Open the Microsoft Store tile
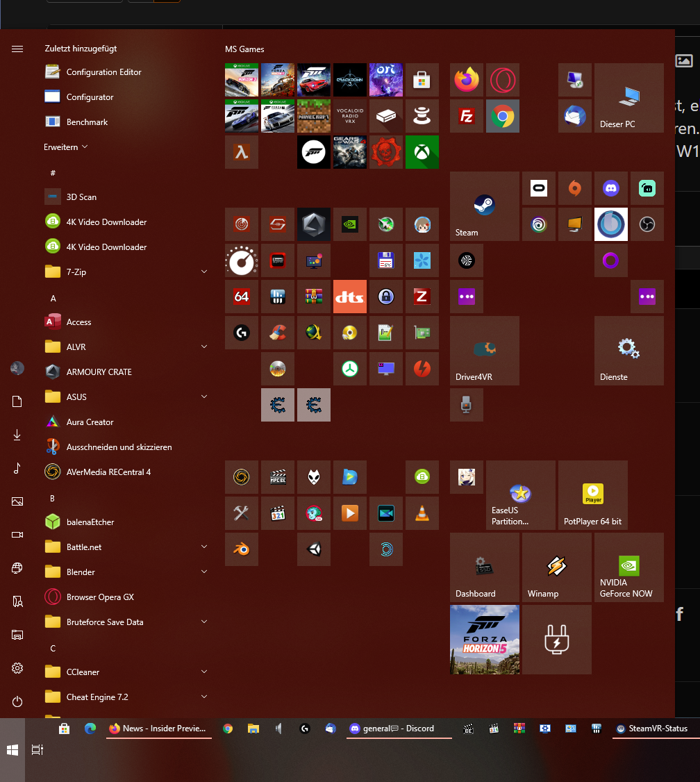Image resolution: width=700 pixels, height=782 pixels. [422, 80]
